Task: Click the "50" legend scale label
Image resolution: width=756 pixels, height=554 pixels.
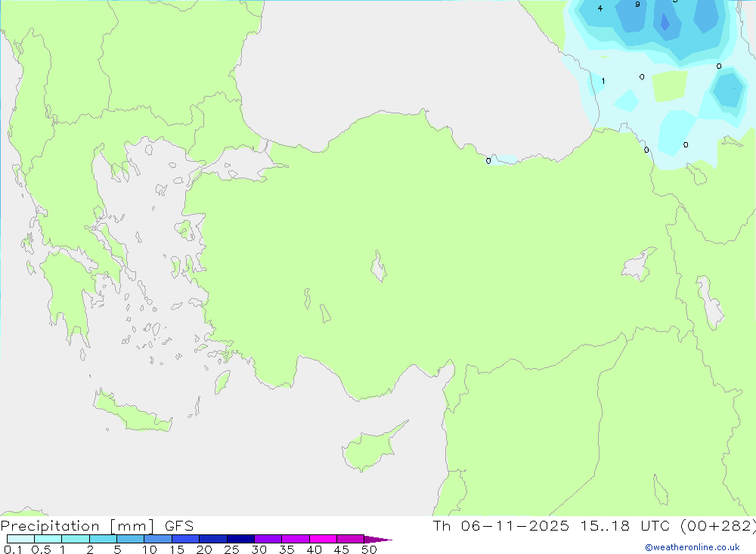Action: click(x=370, y=549)
